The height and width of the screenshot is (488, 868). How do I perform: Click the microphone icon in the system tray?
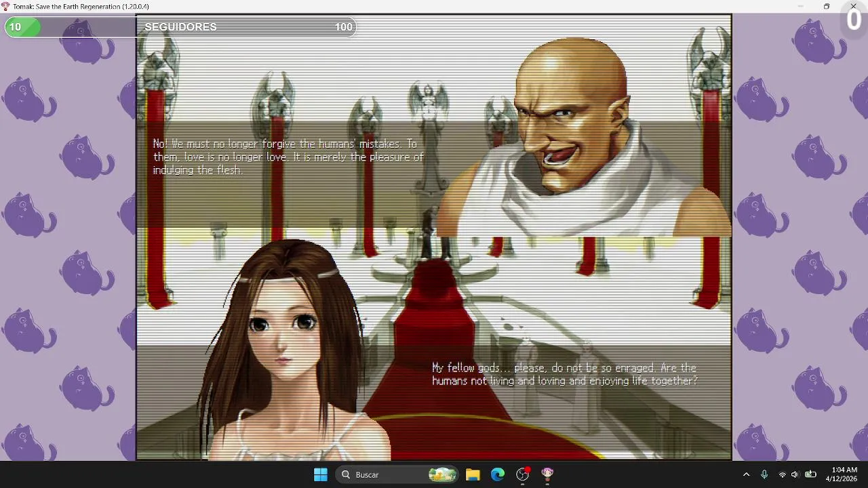click(x=764, y=474)
